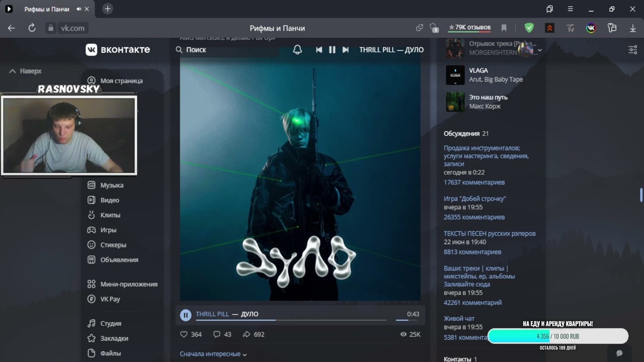Like the post with 364 likes
This screenshot has width=644, height=362.
tap(191, 334)
